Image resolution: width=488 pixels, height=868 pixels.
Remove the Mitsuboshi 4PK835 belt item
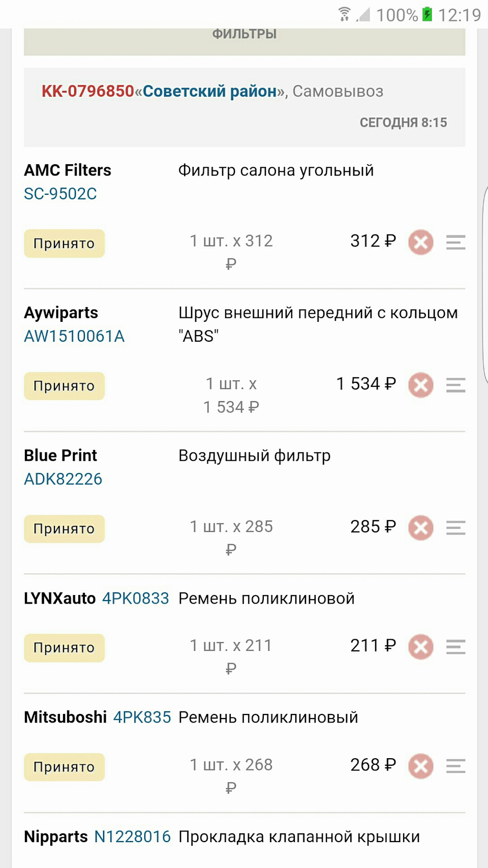(x=421, y=766)
